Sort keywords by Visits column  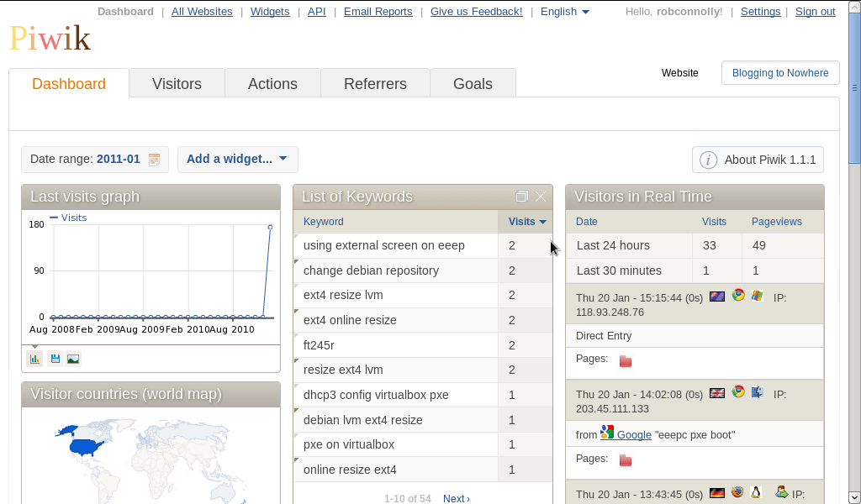(526, 222)
